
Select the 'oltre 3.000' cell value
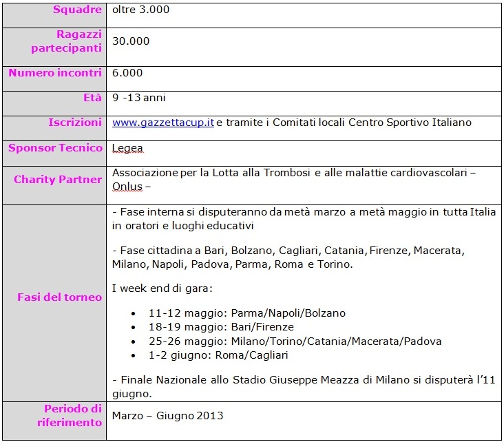tap(140, 10)
